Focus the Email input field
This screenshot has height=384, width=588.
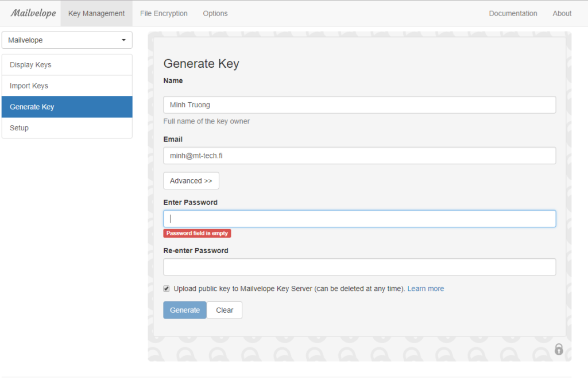click(359, 156)
